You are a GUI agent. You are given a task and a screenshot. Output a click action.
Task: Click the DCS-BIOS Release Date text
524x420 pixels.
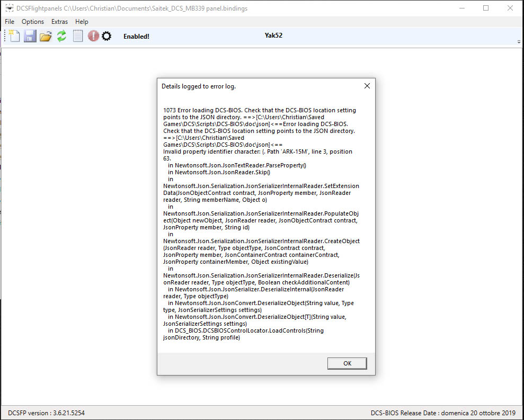coord(443,413)
